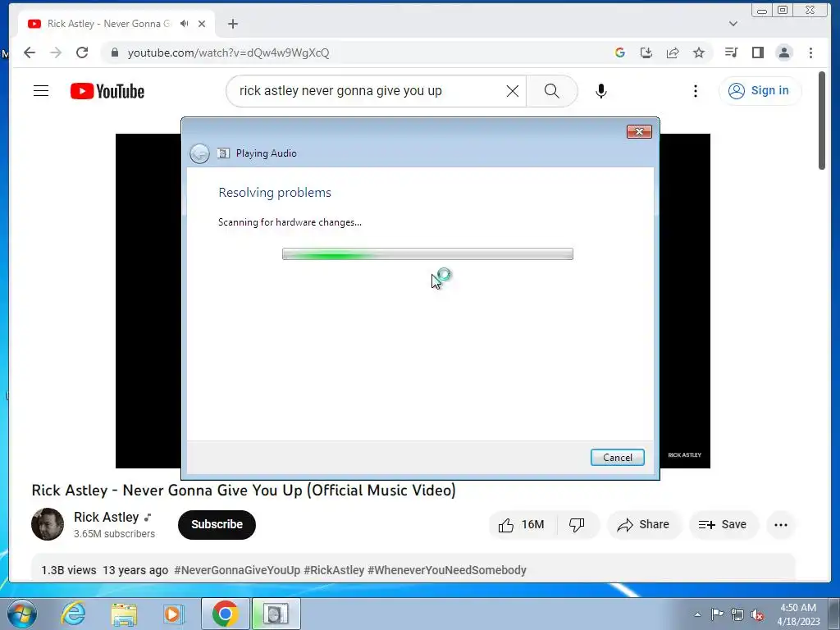Open more actions ellipsis below video
This screenshot has height=630, width=840.
pos(781,524)
